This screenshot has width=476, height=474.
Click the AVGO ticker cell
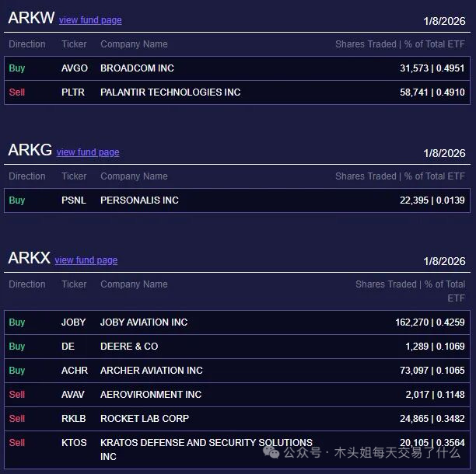pos(75,68)
